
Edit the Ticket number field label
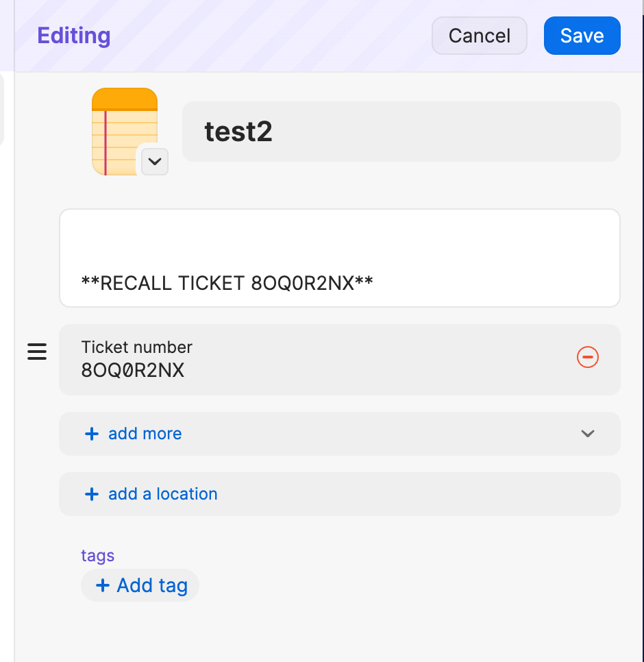[x=137, y=347]
